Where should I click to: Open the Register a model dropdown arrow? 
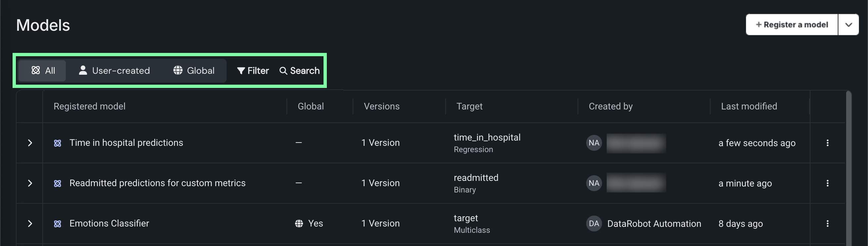(x=848, y=24)
